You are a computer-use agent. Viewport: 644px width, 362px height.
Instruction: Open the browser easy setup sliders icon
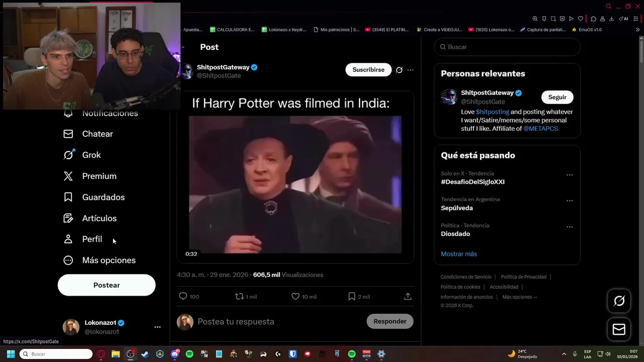coord(635,19)
